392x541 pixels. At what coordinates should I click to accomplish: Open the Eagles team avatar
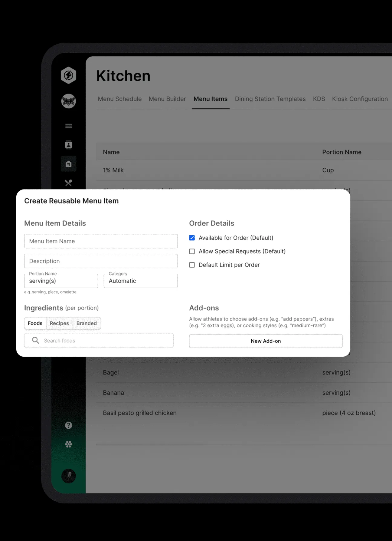(68, 101)
